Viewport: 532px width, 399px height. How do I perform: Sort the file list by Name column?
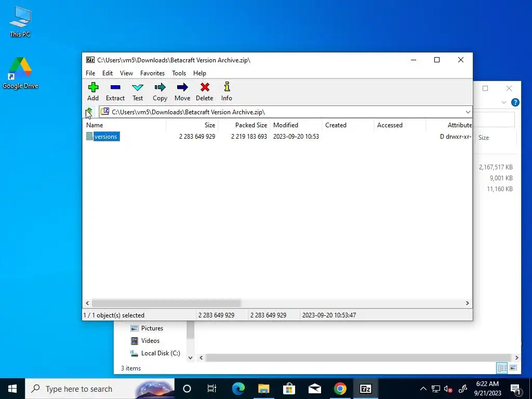click(125, 125)
